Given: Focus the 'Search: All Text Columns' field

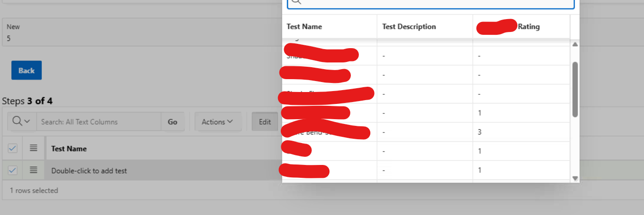Looking at the screenshot, I should (99, 122).
